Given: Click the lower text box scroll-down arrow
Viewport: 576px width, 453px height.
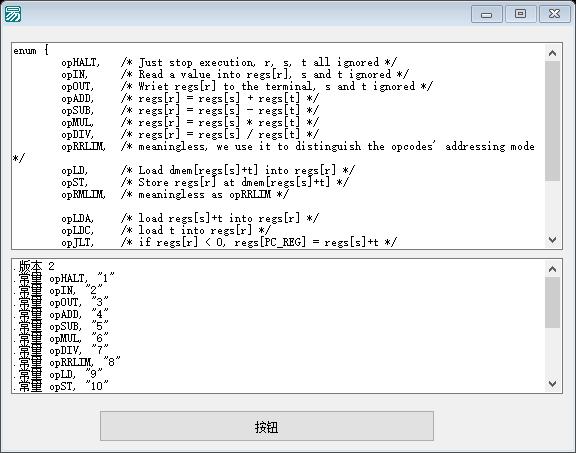Looking at the screenshot, I should point(552,384).
